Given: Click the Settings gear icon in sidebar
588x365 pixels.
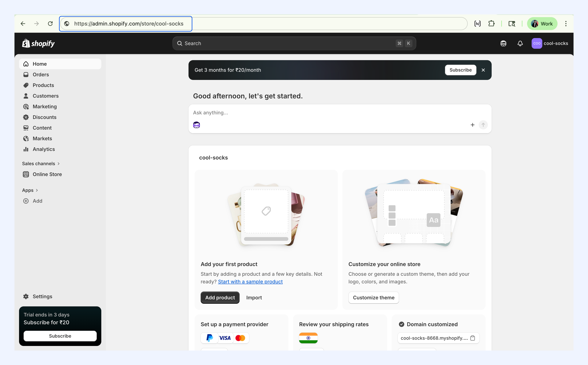Looking at the screenshot, I should tap(26, 296).
